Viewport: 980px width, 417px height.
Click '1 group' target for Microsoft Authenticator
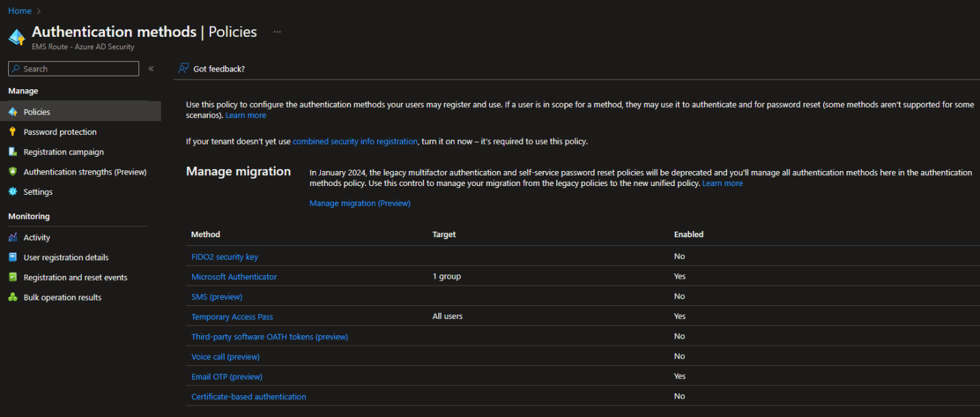coord(447,277)
